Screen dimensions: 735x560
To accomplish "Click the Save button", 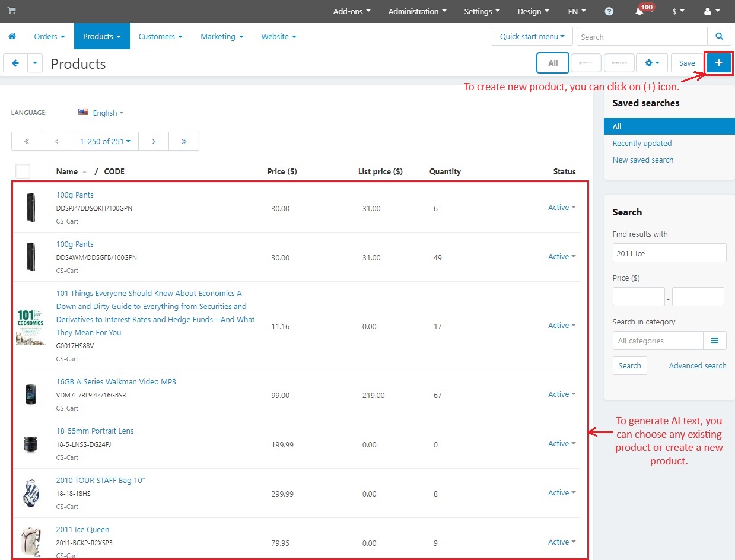I will click(687, 63).
